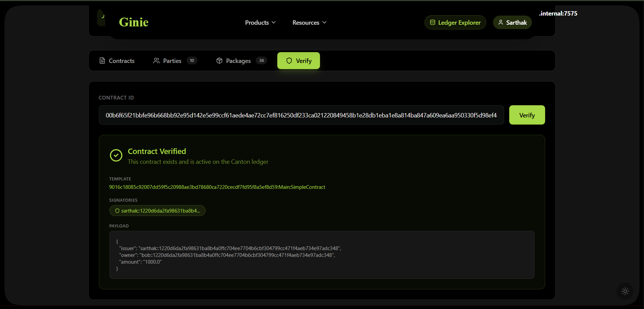Switch to the Parties tab

point(175,61)
